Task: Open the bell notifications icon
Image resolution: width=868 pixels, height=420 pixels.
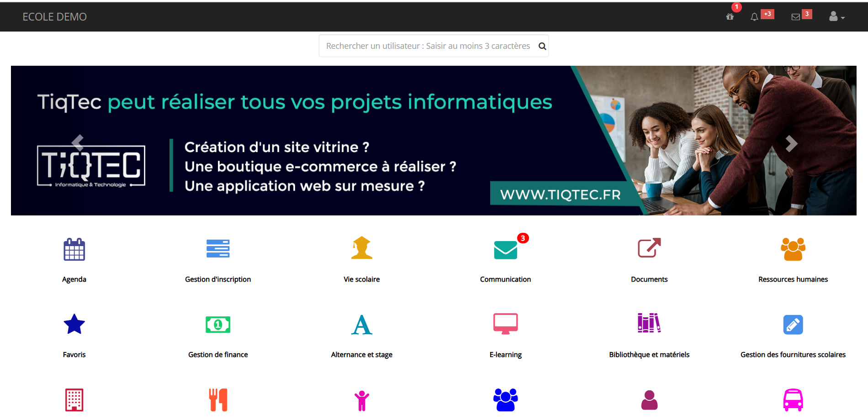Action: click(x=754, y=17)
